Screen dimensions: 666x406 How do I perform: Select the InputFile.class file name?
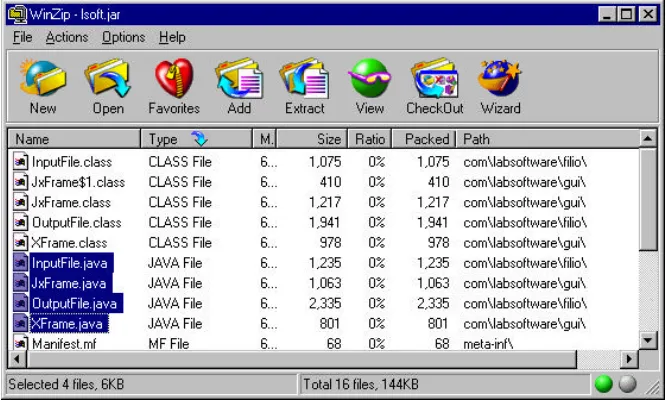tap(72, 162)
